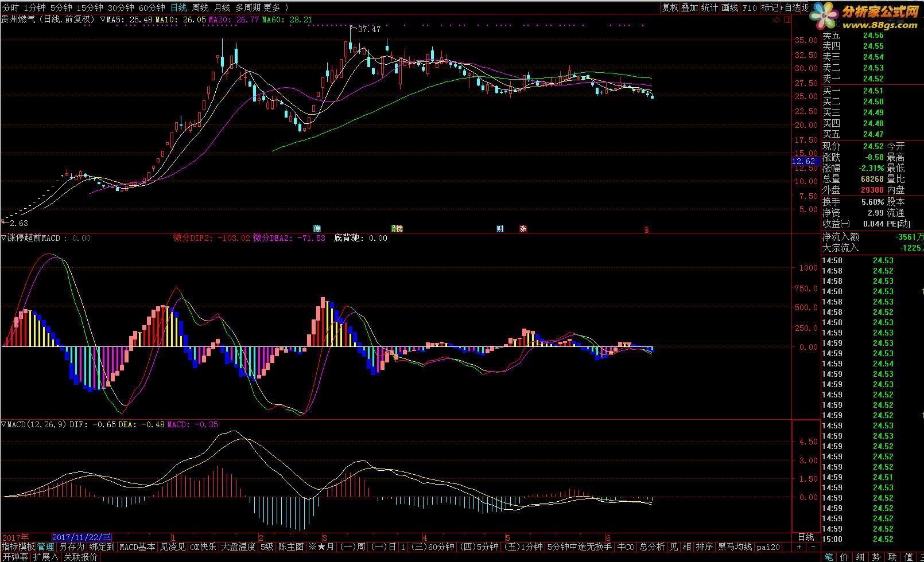The image size is (924, 562).
Task: Click the 净流入额 row in the quote panel
Action: tap(872, 237)
